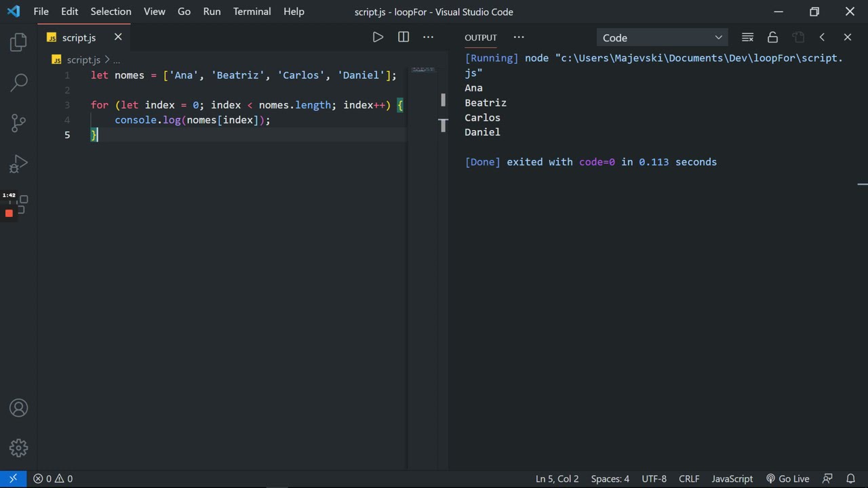Click 'Carlos' in output panel

tap(482, 118)
